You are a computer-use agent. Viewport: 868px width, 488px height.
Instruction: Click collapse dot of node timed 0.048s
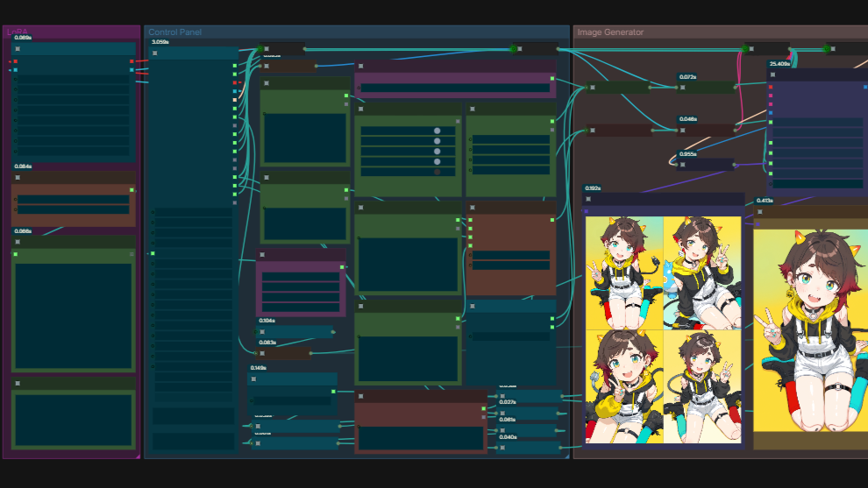pyautogui.click(x=682, y=130)
